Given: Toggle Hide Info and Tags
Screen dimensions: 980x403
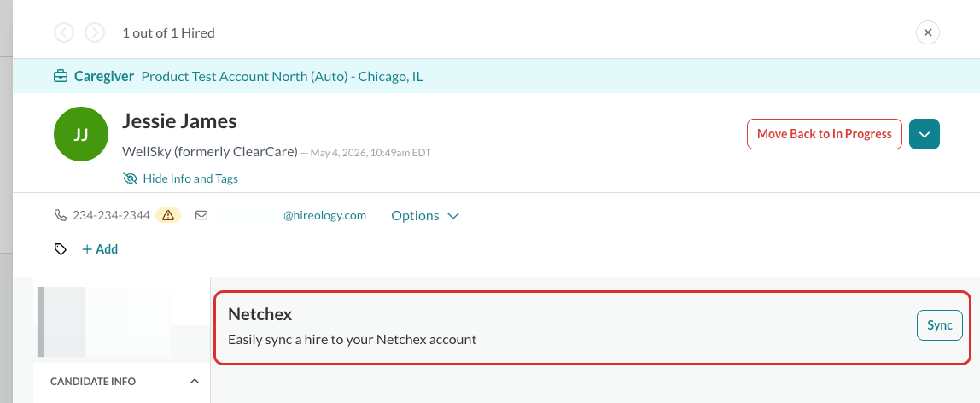Looking at the screenshot, I should click(x=181, y=178).
